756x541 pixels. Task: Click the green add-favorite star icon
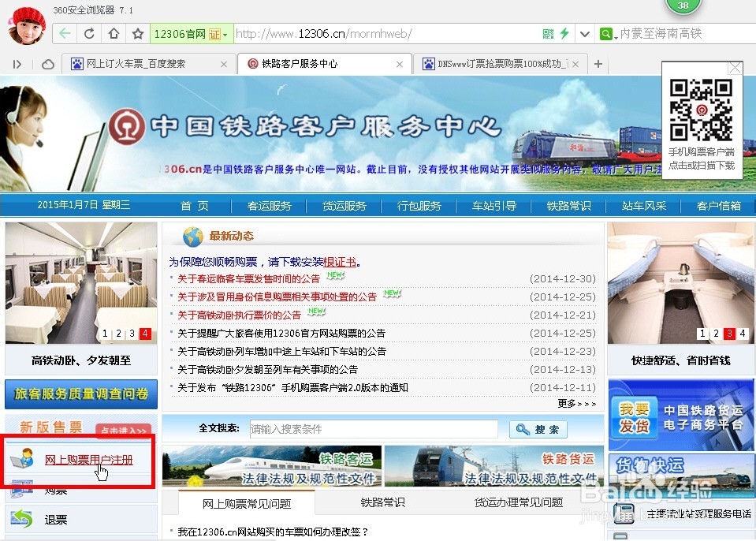[x=136, y=33]
